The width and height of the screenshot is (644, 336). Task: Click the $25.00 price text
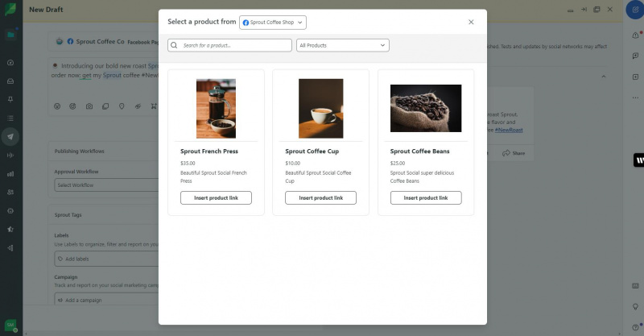(x=398, y=164)
